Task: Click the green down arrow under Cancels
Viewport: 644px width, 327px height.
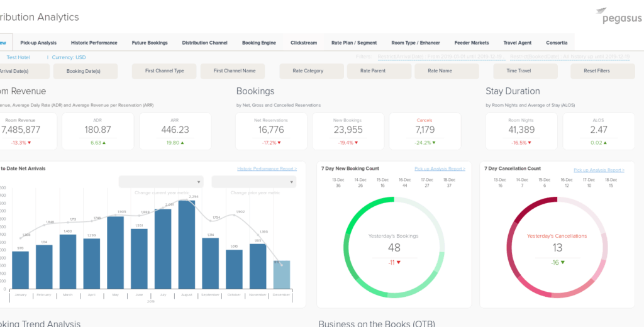Action: (434, 143)
